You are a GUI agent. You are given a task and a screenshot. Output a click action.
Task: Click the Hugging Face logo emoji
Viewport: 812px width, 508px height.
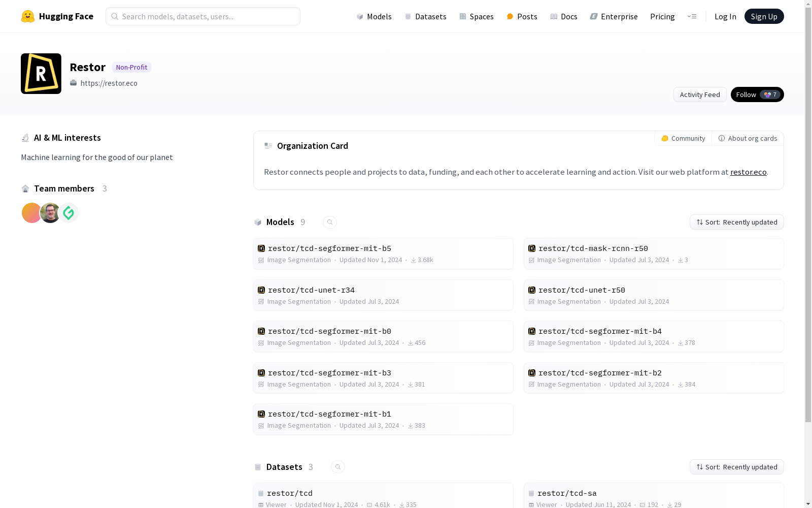pyautogui.click(x=28, y=16)
